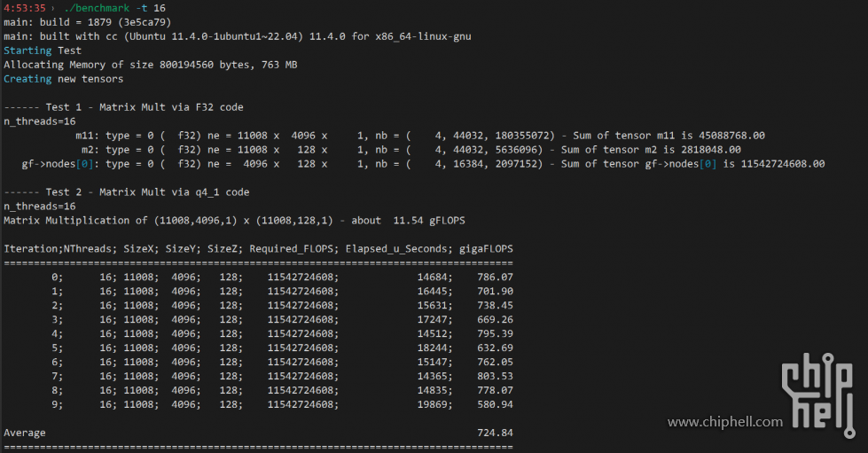Click the n_threads=16 line under Test 2
Viewport: 868px width, 453px height.
(40, 207)
